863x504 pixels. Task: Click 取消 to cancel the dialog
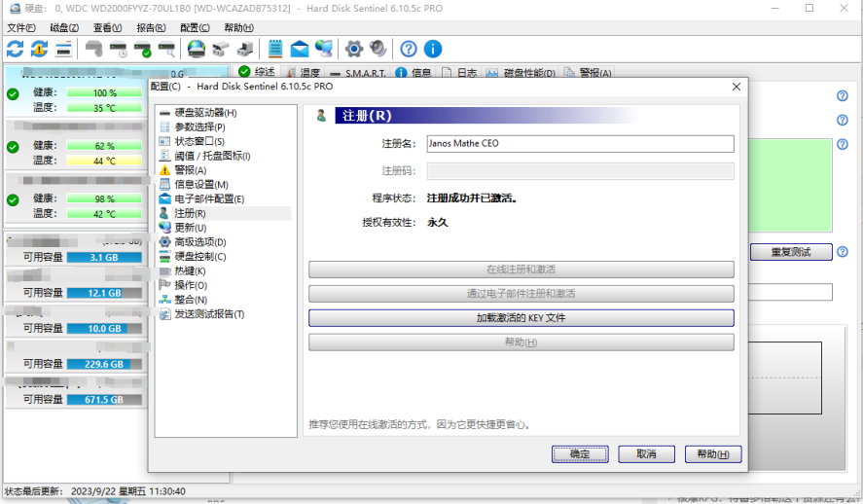[x=647, y=454]
